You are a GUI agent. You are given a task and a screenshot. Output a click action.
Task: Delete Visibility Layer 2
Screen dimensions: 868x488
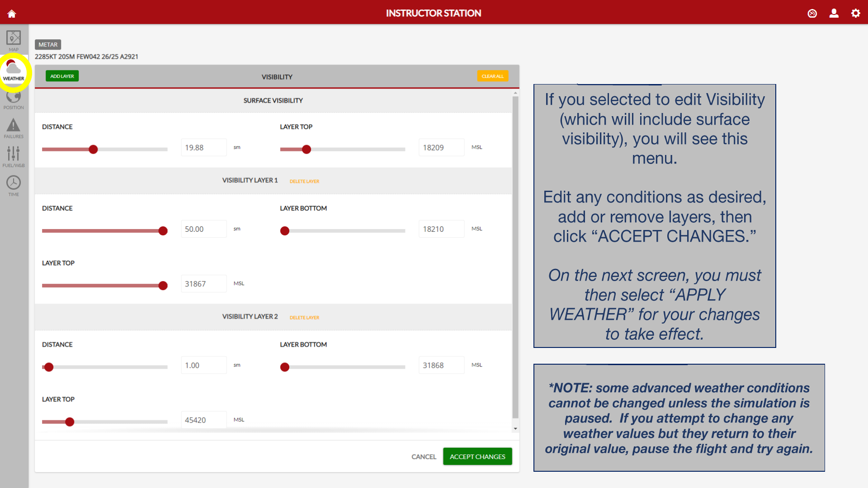pyautogui.click(x=304, y=318)
